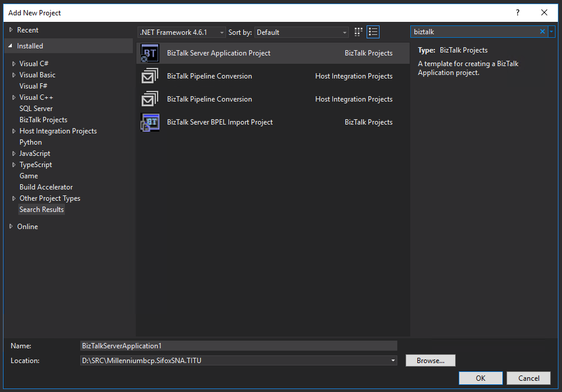The width and height of the screenshot is (562, 392).
Task: Expand the Visual C++ node
Action: coord(14,97)
